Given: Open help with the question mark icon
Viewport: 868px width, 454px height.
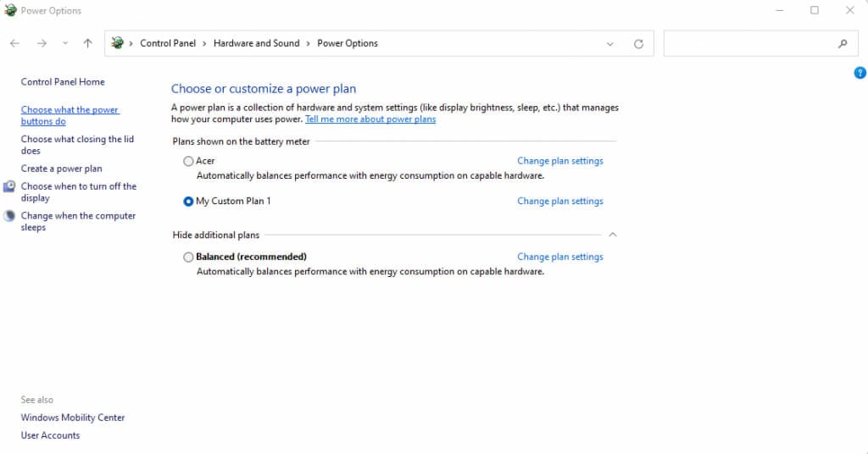Looking at the screenshot, I should tap(860, 74).
